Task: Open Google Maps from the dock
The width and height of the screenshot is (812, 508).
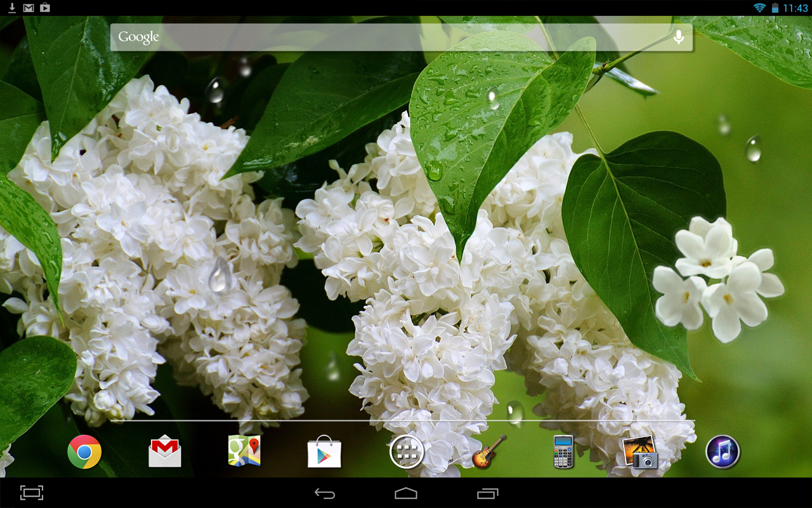Action: [x=244, y=451]
